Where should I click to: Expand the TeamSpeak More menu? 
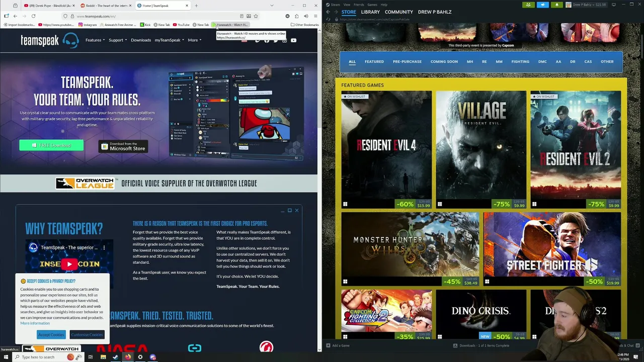tap(195, 40)
